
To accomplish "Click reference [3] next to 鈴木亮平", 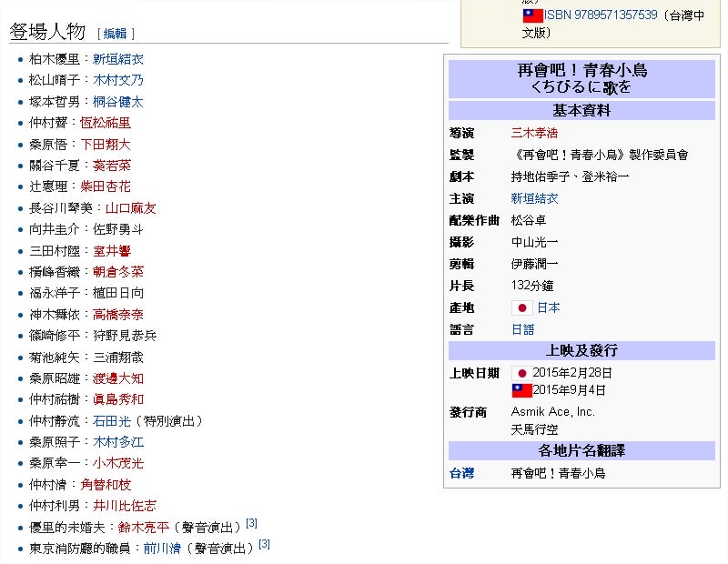I will pos(251,524).
